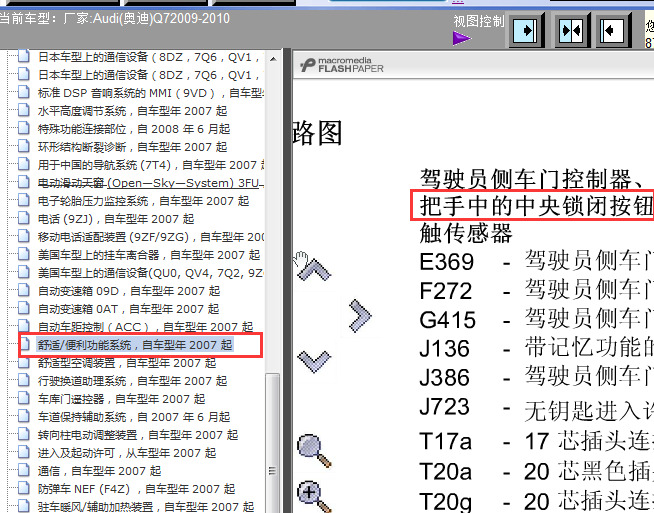Click the J386 component code
The image size is (654, 513).
(445, 377)
